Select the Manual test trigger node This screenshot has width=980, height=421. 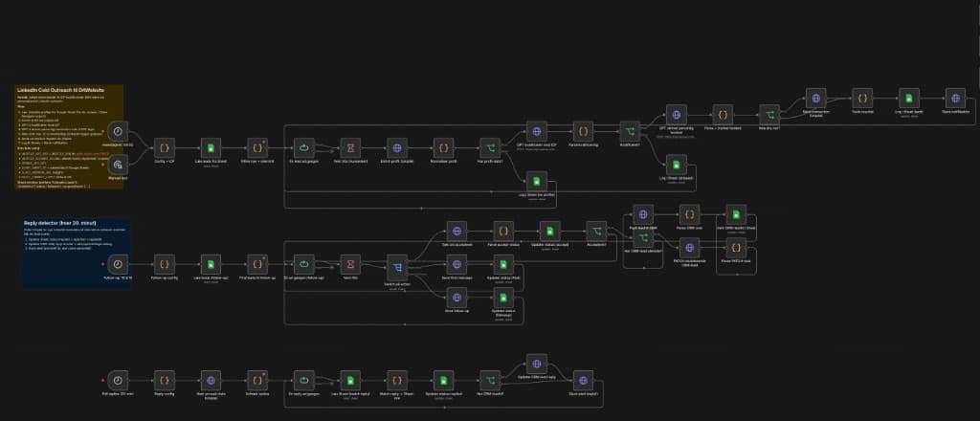point(117,164)
